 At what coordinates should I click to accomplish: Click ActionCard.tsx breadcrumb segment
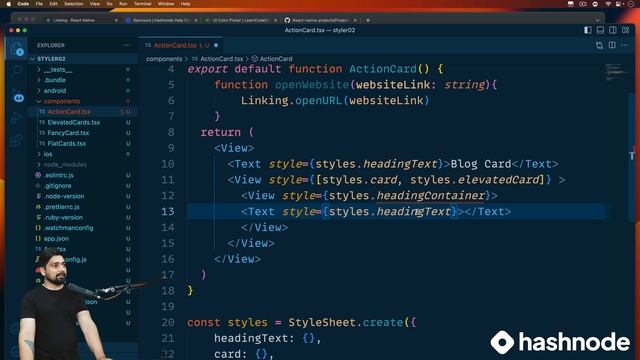point(221,59)
